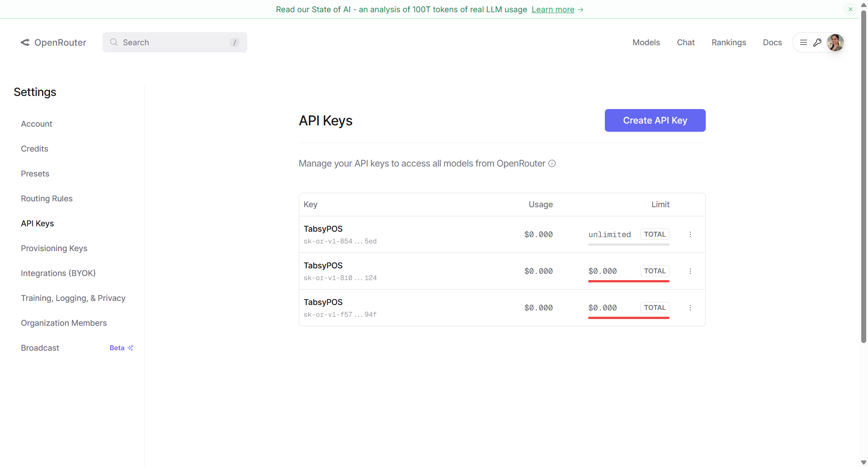The width and height of the screenshot is (868, 467).
Task: Click limit $0.000 for key ending 124
Action: [603, 271]
